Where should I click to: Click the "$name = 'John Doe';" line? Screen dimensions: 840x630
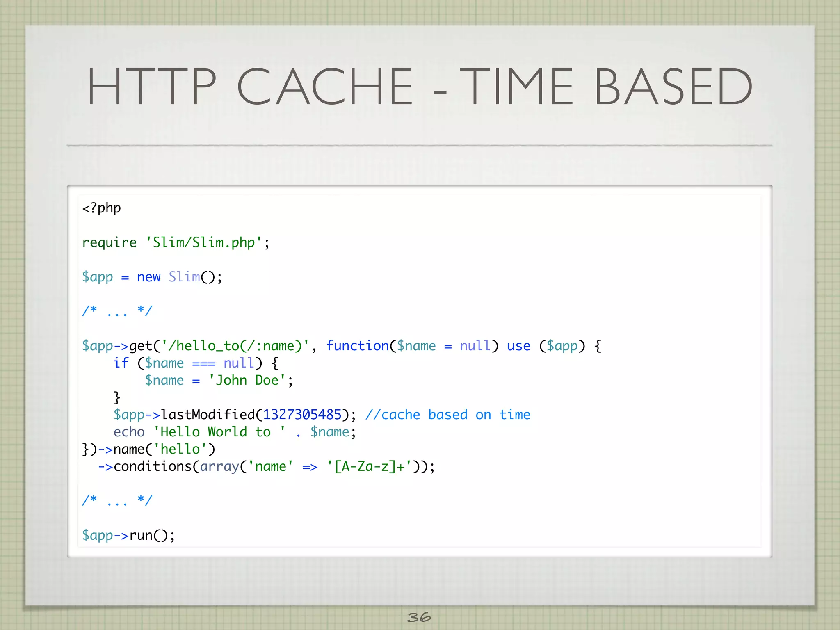click(x=219, y=381)
